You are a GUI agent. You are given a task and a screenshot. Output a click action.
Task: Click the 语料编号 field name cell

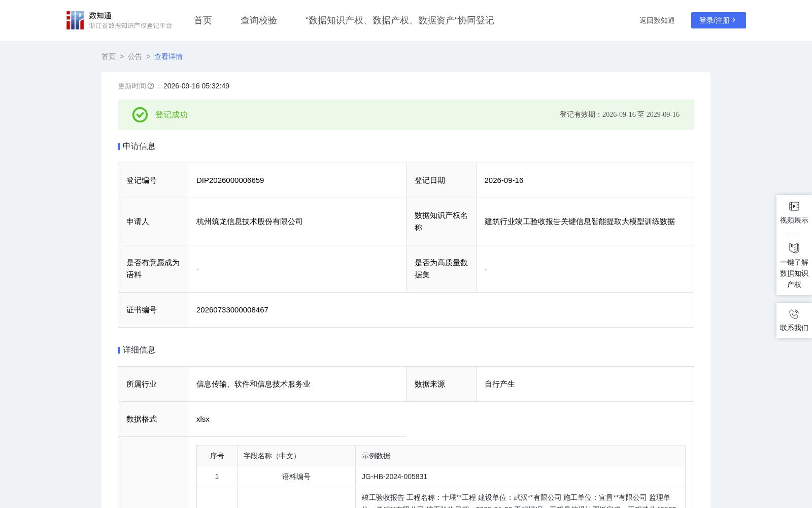pyautogui.click(x=296, y=477)
